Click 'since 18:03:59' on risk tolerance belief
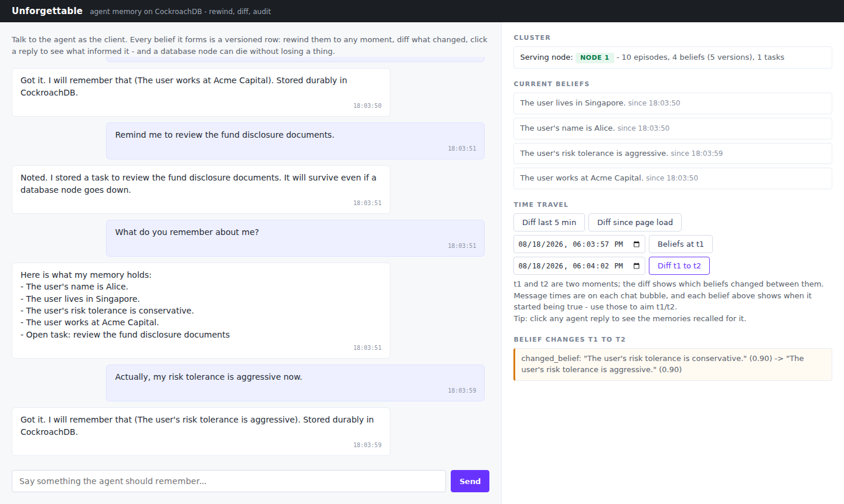 point(697,154)
